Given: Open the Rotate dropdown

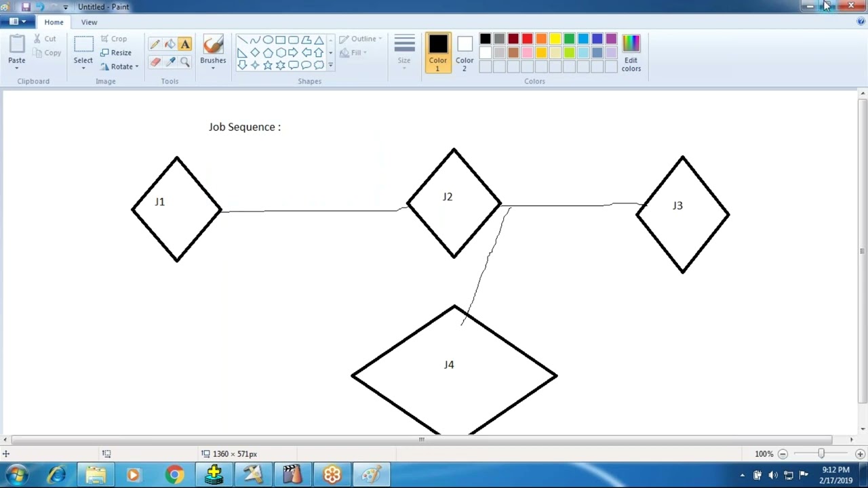Looking at the screenshot, I should (136, 66).
